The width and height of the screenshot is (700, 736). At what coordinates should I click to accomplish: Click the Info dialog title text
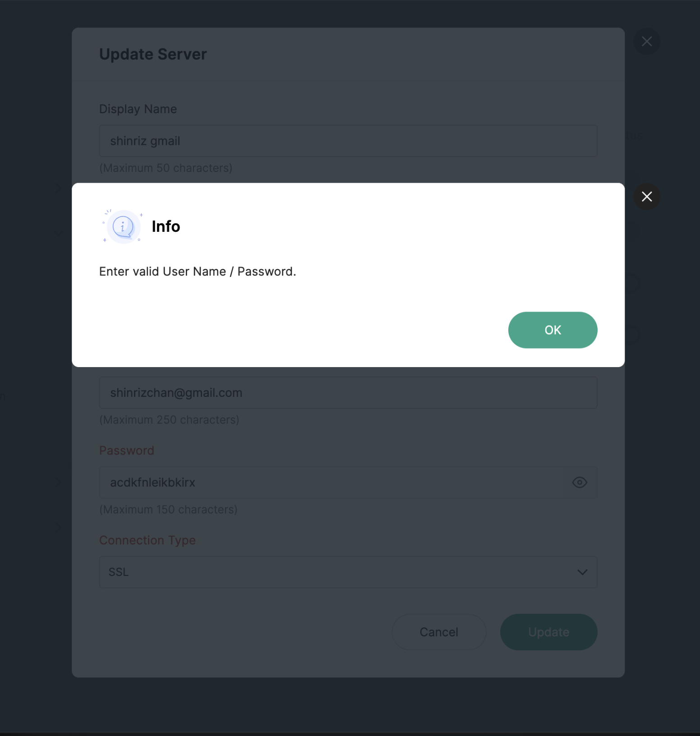coord(166,226)
